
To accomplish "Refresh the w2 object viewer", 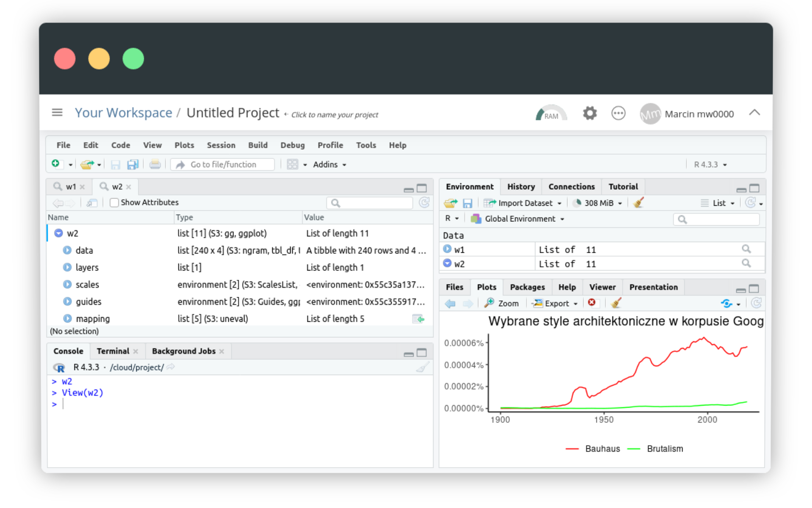I will pos(424,203).
